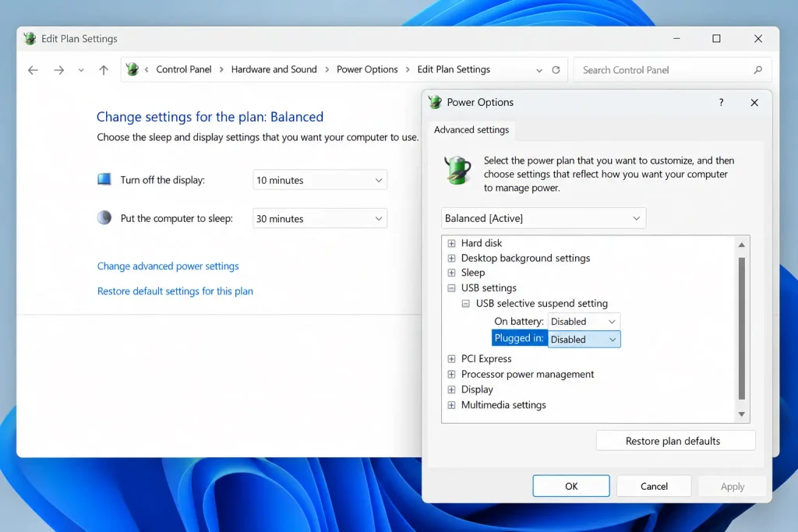The width and height of the screenshot is (798, 532).
Task: Expand the PCI Express node
Action: [x=451, y=359]
